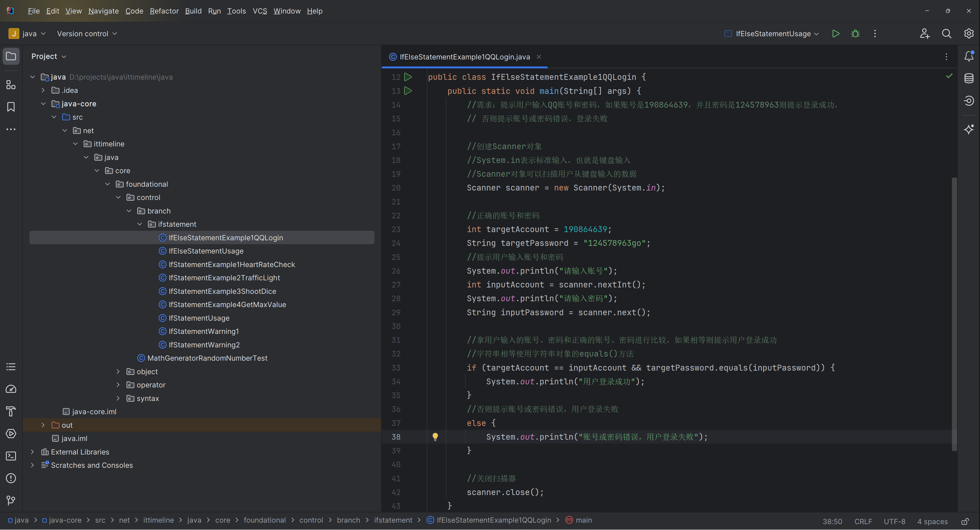Open the VCS menu
The height and width of the screenshot is (530, 980).
tap(260, 11)
